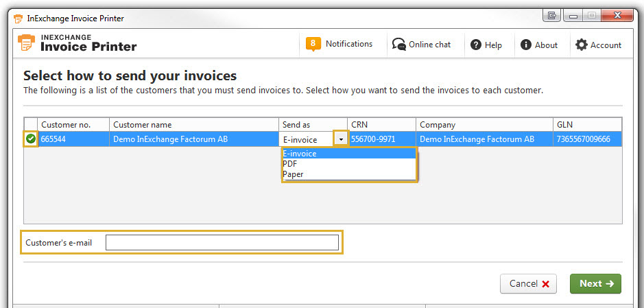644x308 pixels.
Task: Click the green check mark for customer 665544
Action: pos(31,139)
